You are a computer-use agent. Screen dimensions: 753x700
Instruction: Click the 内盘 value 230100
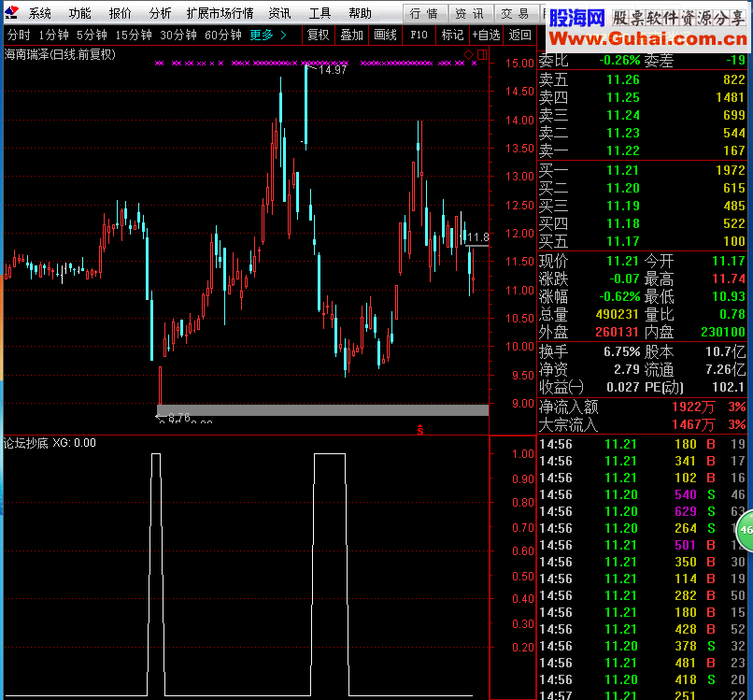click(x=723, y=332)
